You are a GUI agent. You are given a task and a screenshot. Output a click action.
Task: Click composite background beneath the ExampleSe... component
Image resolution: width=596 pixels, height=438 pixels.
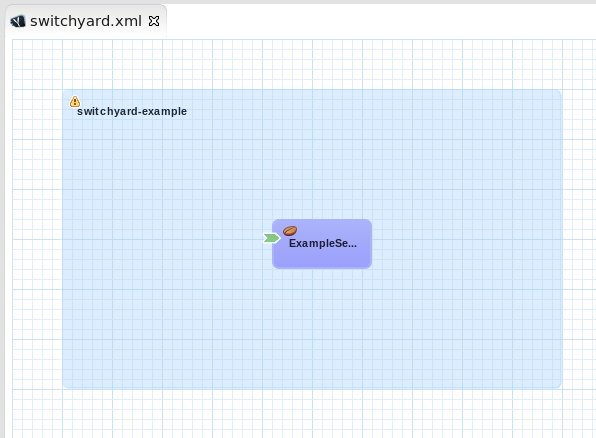pos(322,327)
